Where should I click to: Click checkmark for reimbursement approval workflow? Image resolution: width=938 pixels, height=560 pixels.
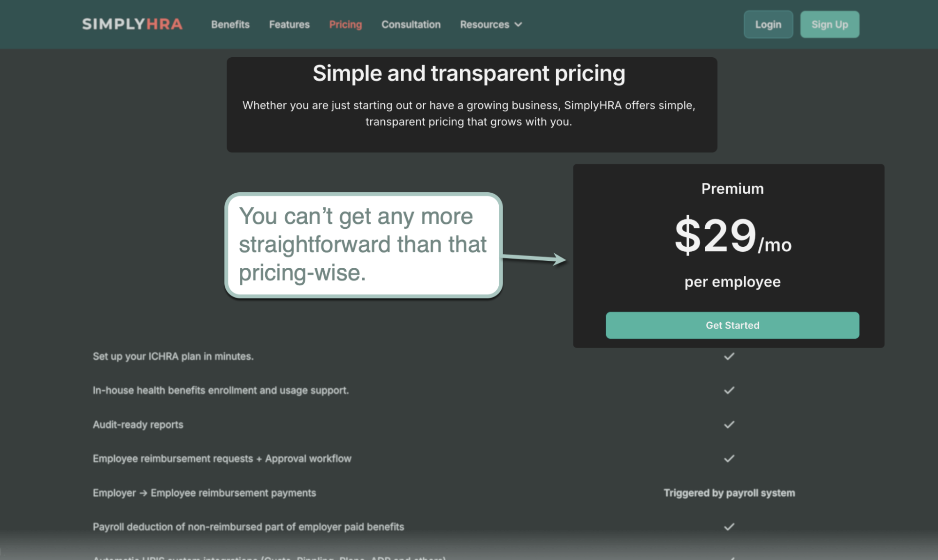click(x=729, y=459)
